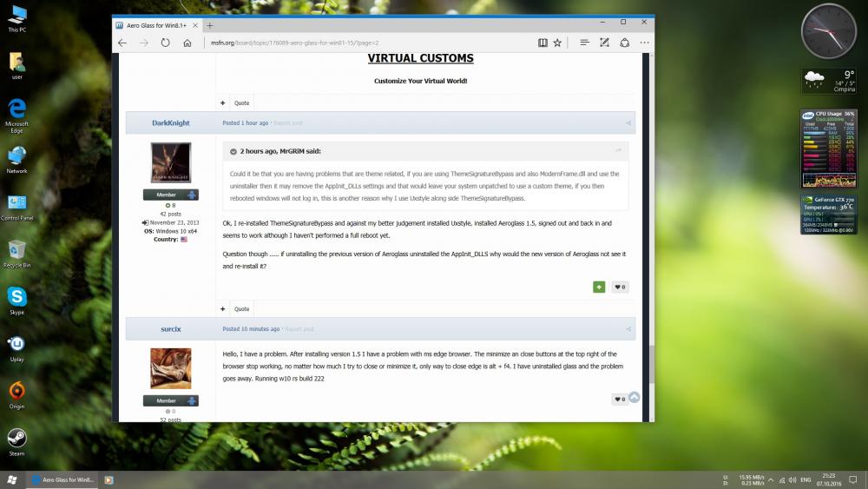Collapse the MrGRiM quote block
The image size is (868, 489).
[x=233, y=151]
